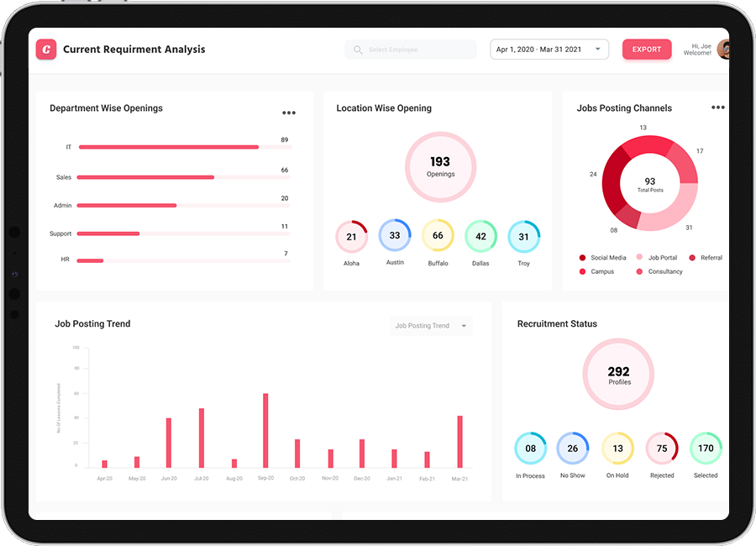Click the IT department progress bar
The image size is (756, 546).
point(185,147)
